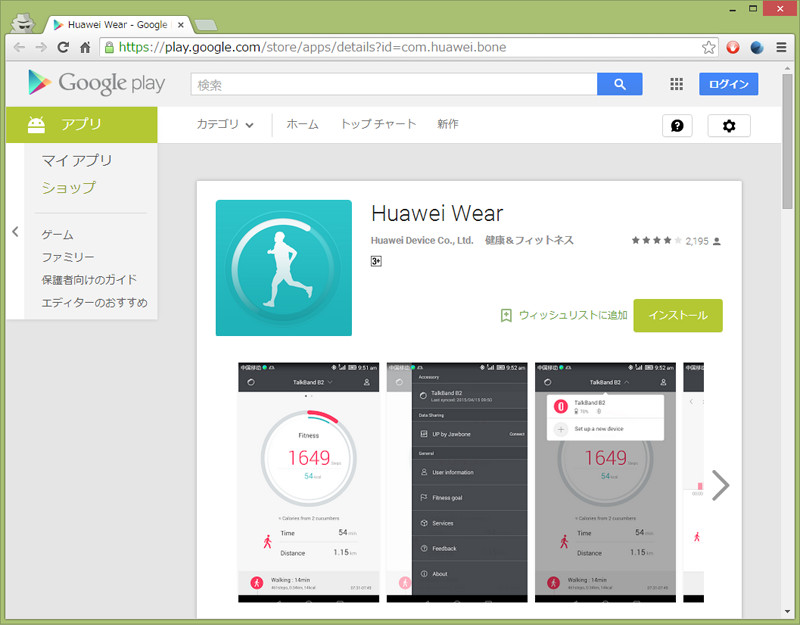The width and height of the screenshot is (800, 625).
Task: Click the blue globe extension icon
Action: pos(757,47)
